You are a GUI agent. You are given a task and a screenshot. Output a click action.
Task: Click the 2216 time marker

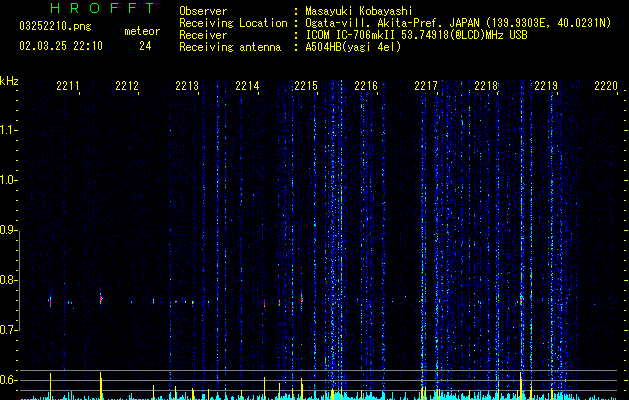coord(366,86)
